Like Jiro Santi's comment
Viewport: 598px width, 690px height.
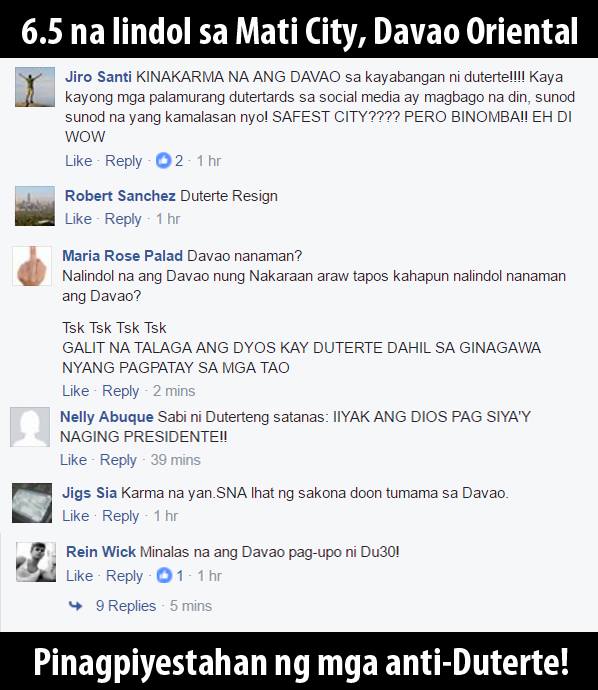click(78, 161)
